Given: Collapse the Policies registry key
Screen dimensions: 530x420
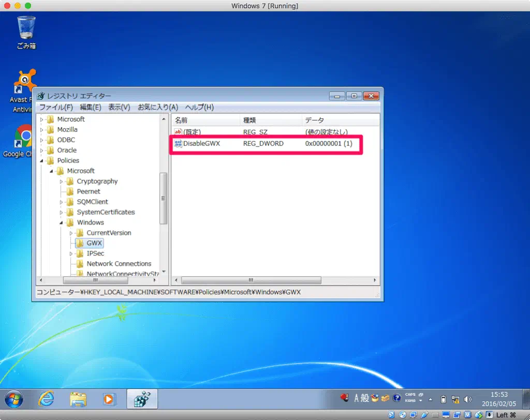Looking at the screenshot, I should [x=42, y=161].
